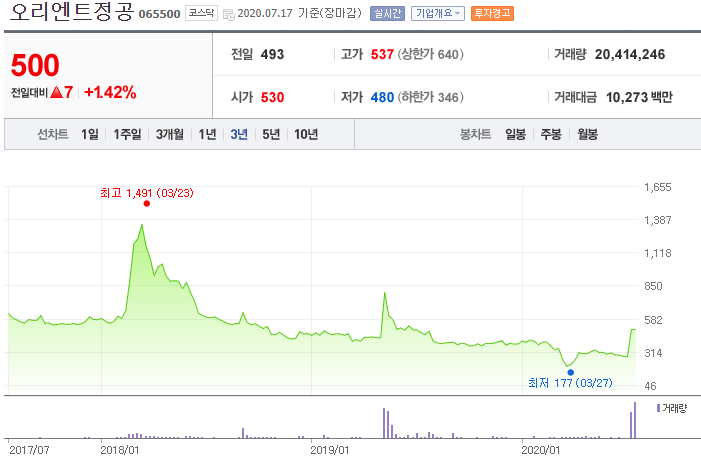The height and width of the screenshot is (475, 701).
Task: Select the 3년 line chart tab
Action: pyautogui.click(x=239, y=134)
